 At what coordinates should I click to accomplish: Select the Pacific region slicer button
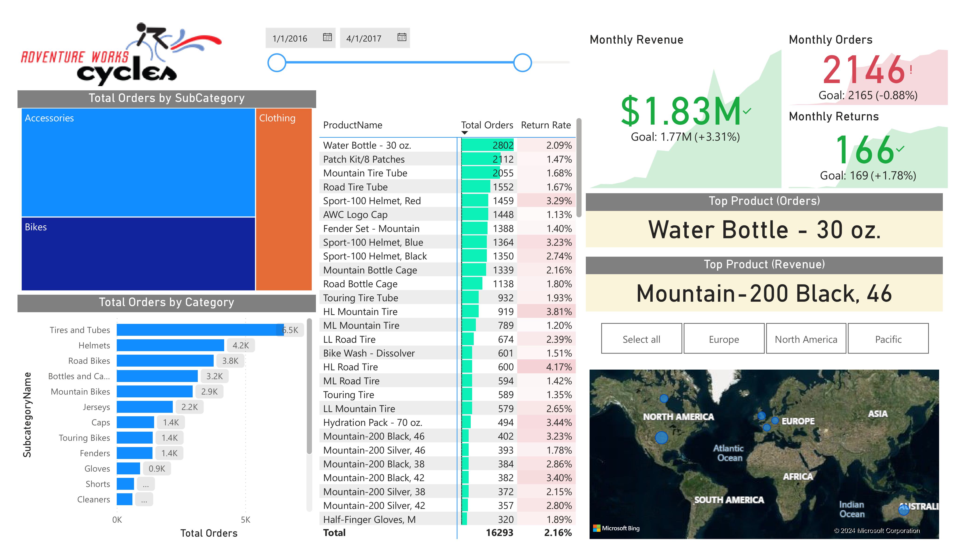888,339
